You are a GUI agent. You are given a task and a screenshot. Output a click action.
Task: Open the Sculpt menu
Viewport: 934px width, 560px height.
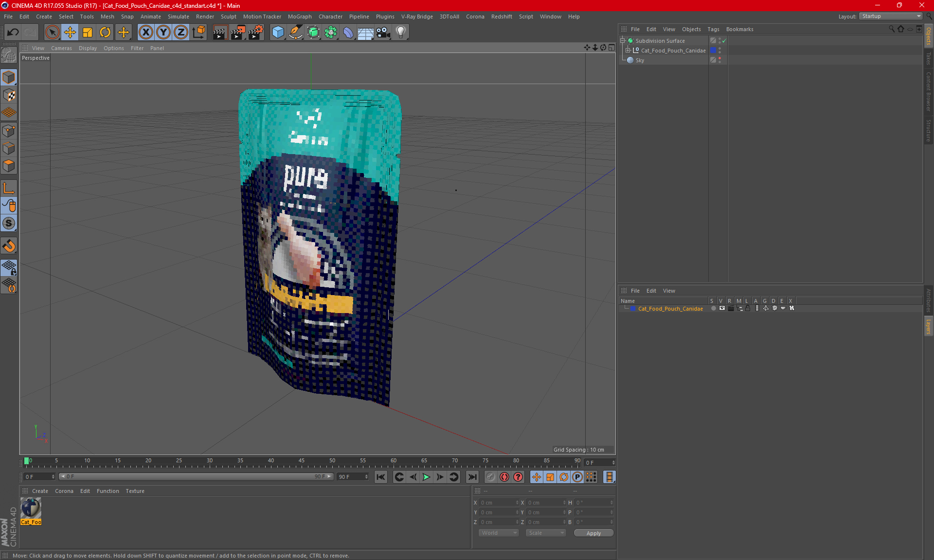click(x=228, y=17)
